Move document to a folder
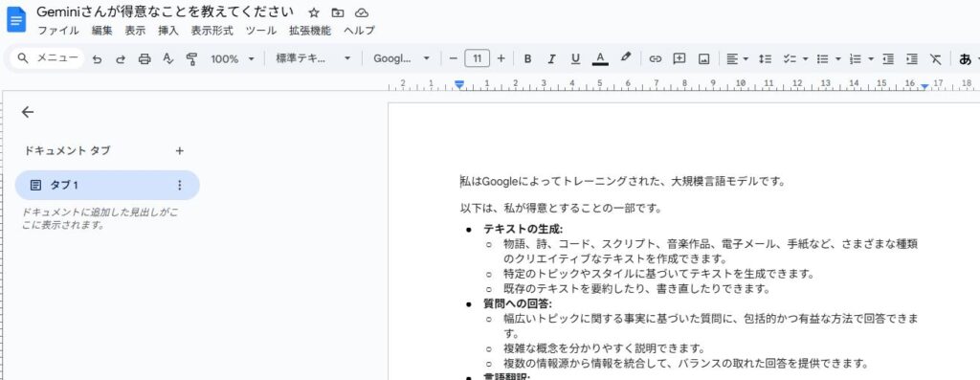Viewport: 980px width, 380px height. (x=338, y=12)
